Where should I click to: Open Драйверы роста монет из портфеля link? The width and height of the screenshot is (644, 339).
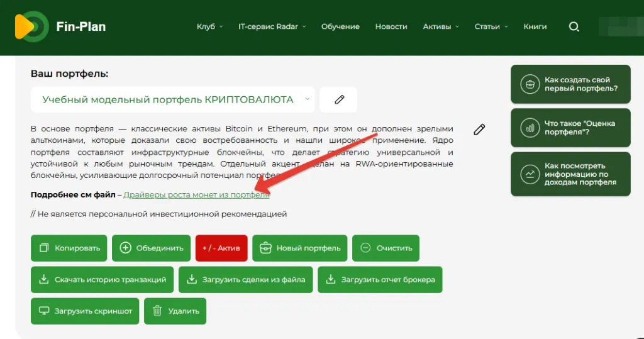tap(196, 195)
